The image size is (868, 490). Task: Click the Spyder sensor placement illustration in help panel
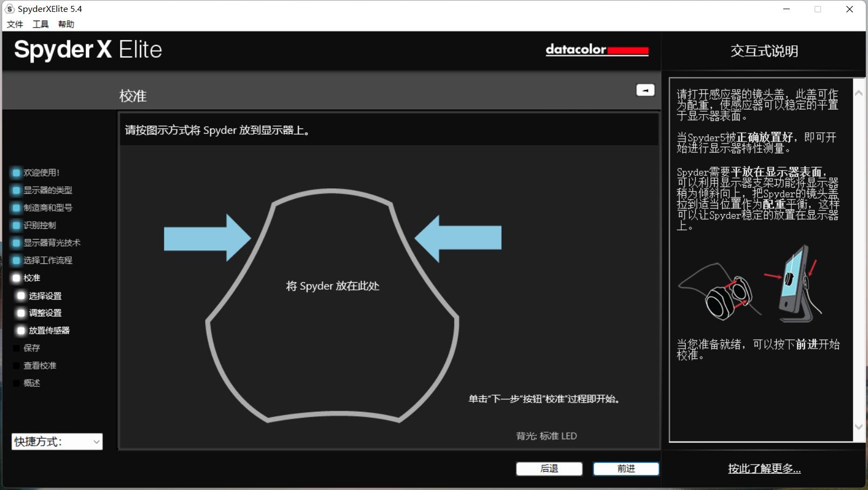click(x=750, y=284)
